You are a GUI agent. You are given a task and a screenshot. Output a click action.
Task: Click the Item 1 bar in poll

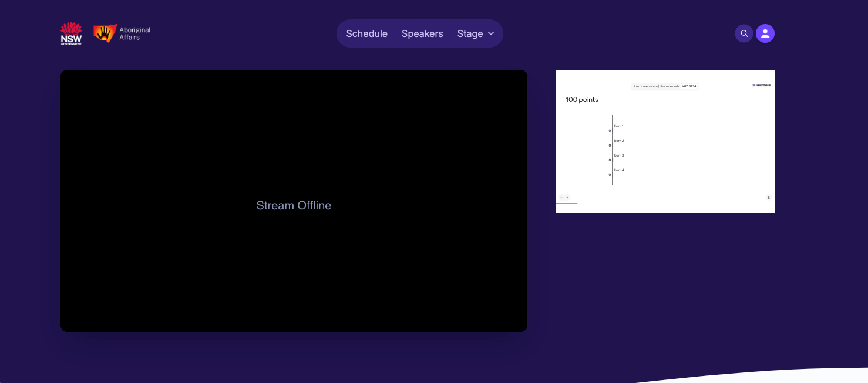pyautogui.click(x=613, y=131)
